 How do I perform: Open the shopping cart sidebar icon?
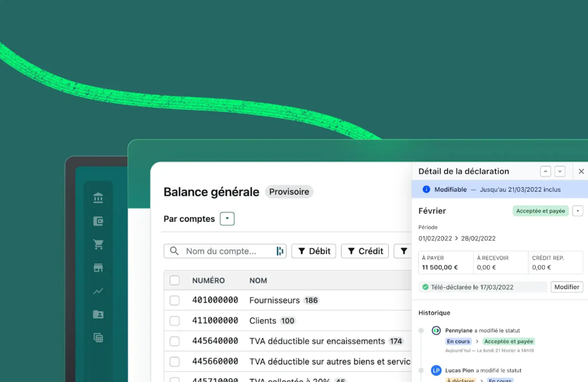click(98, 244)
